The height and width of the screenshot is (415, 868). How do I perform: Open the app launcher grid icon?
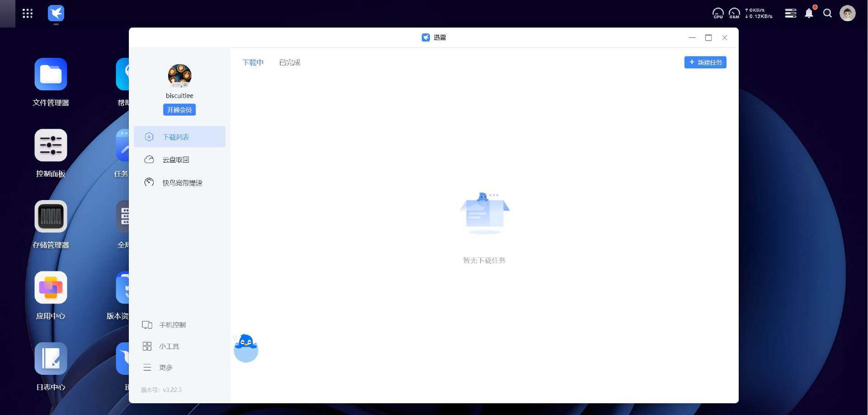click(x=28, y=14)
